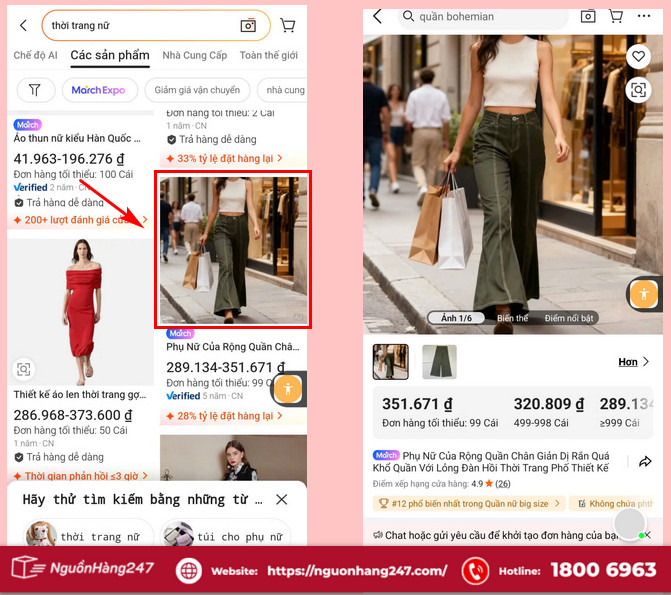
Task: Click the share arrow next to product title
Action: click(x=645, y=461)
